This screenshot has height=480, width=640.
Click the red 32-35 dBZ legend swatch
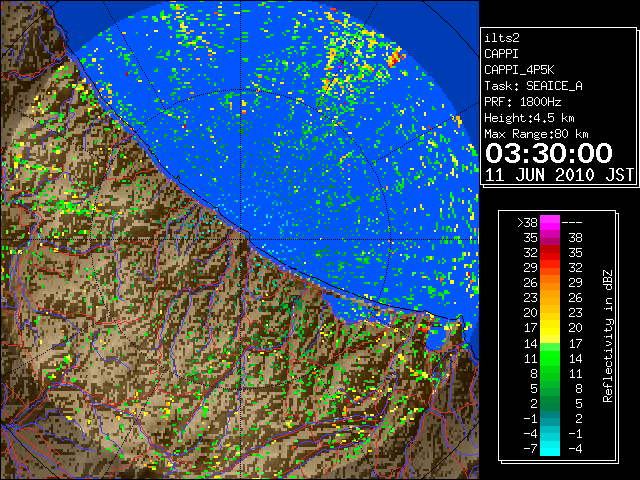[550, 253]
